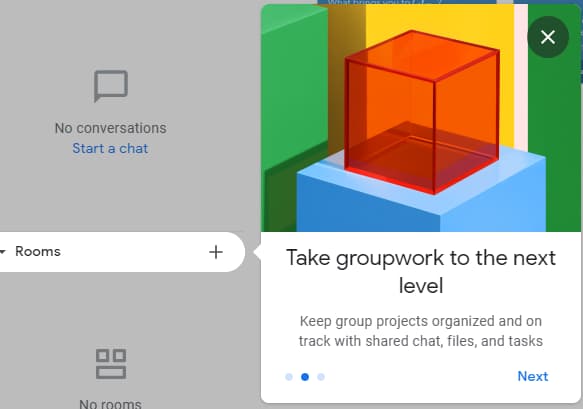Collapse the Rooms section with the arrow
This screenshot has width=583, height=409.
tap(2, 252)
